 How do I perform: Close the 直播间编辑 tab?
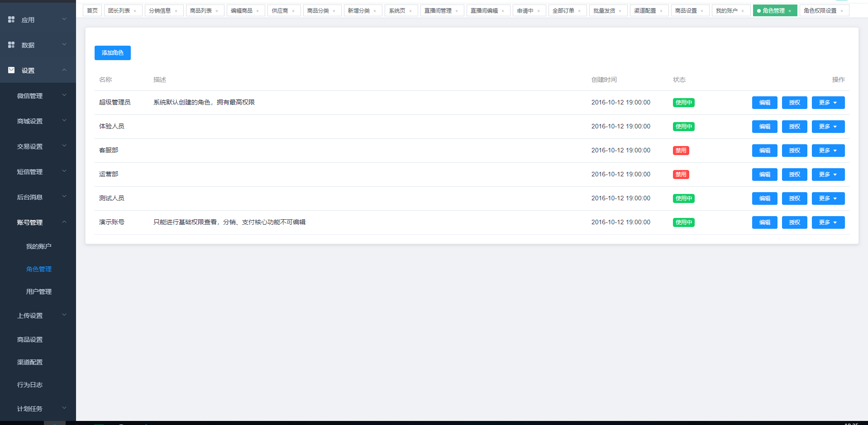click(503, 11)
